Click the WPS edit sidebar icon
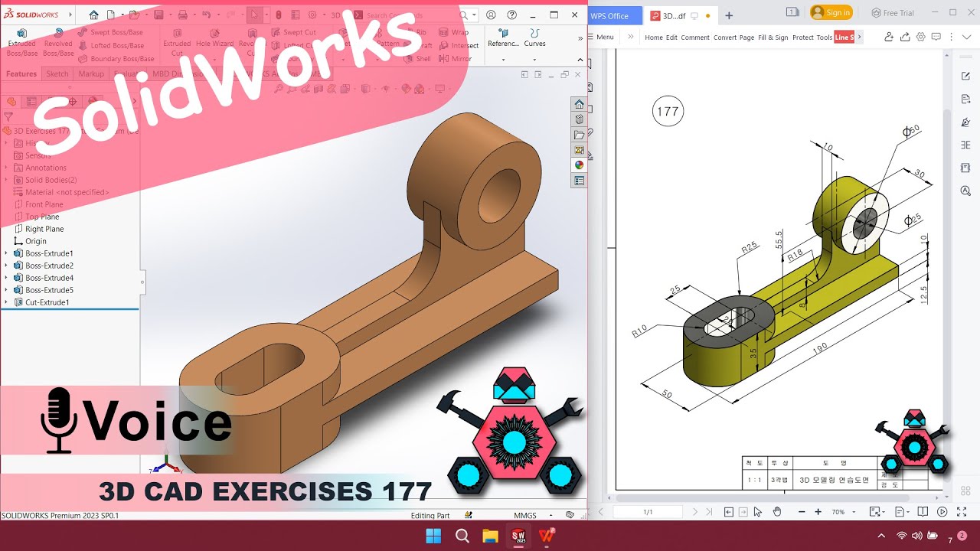This screenshot has width=980, height=551. (965, 76)
